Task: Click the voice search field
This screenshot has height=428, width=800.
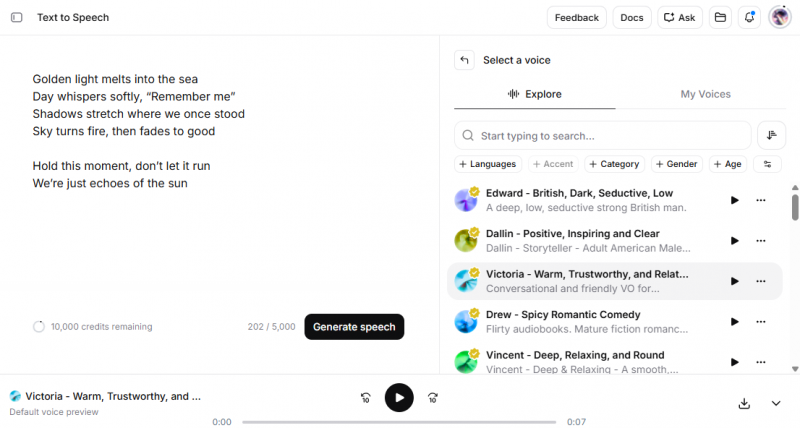Action: click(603, 135)
